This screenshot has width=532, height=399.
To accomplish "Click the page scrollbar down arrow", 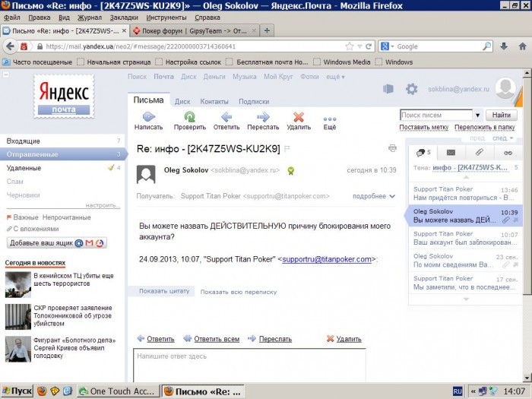I will 527,378.
